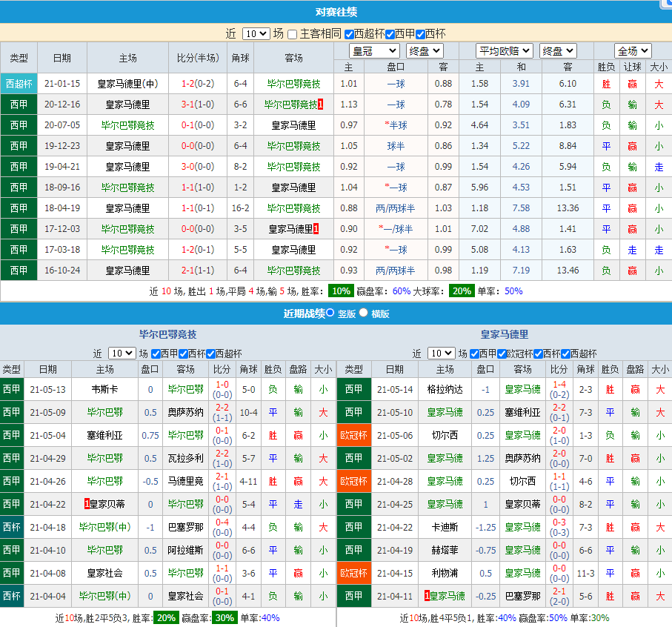Image resolution: width=672 pixels, height=627 pixels.
Task: Click 阿拉维斯 in the 21-04-10 row
Action: (185, 550)
